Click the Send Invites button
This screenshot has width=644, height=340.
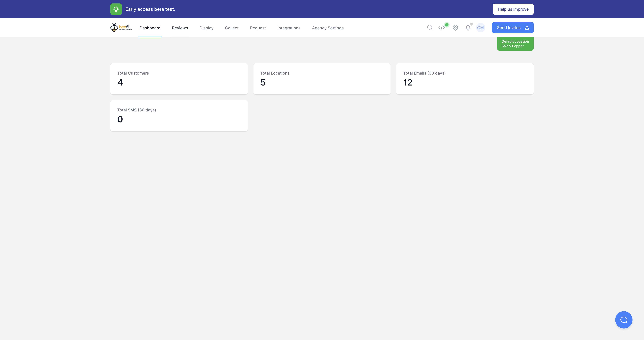tap(512, 28)
